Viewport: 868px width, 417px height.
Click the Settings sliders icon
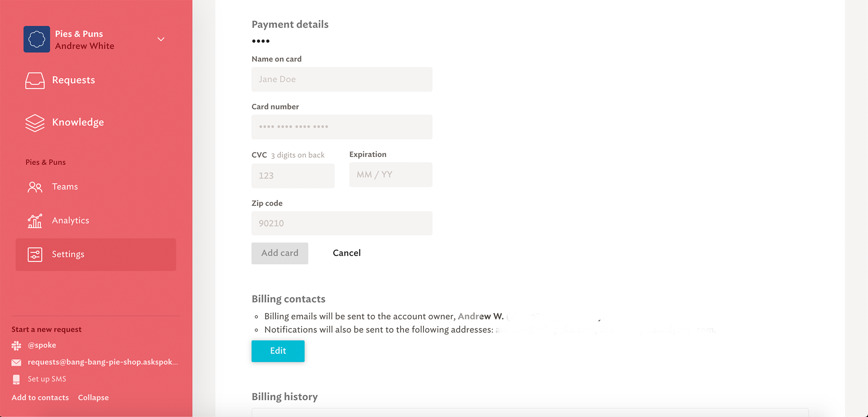35,254
